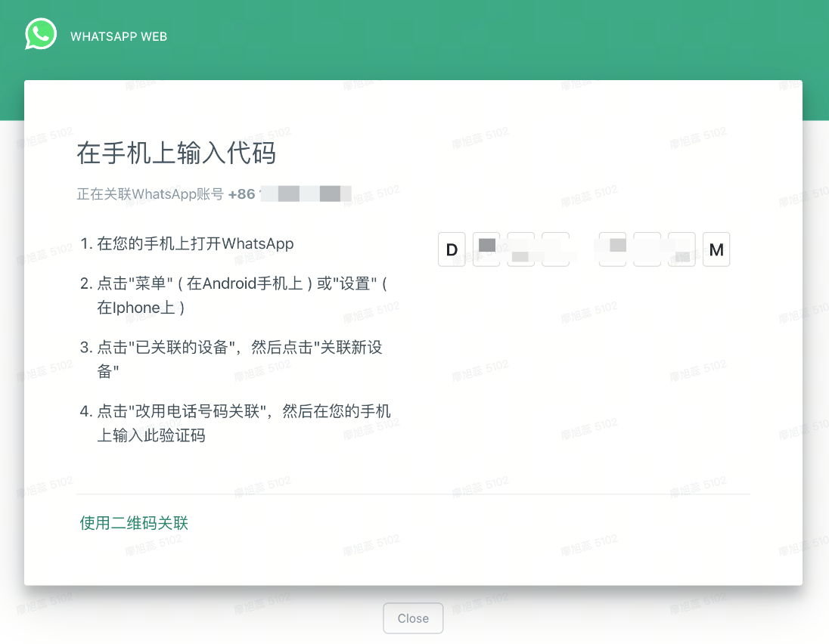
Task: Select the sixth pairing code character box
Action: [647, 249]
